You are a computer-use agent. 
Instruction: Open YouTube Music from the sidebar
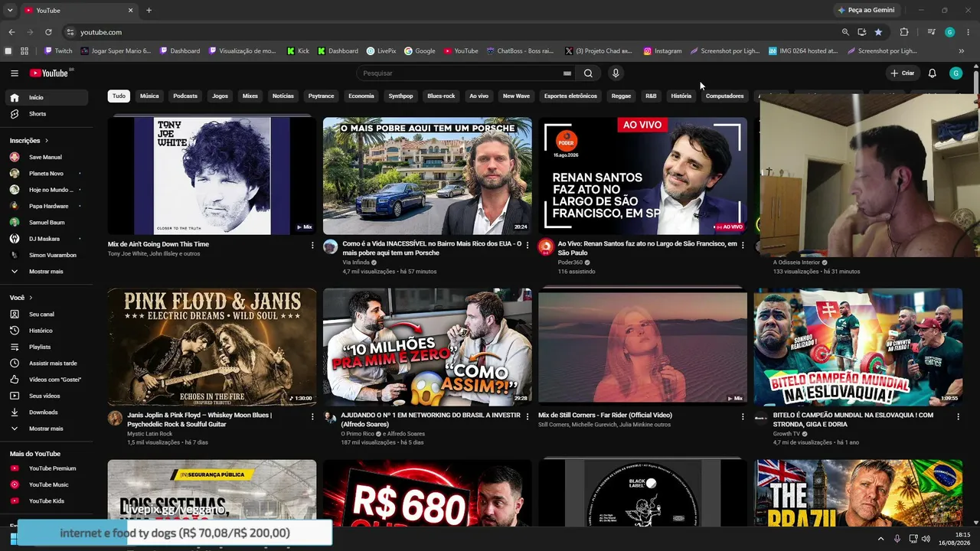47,484
